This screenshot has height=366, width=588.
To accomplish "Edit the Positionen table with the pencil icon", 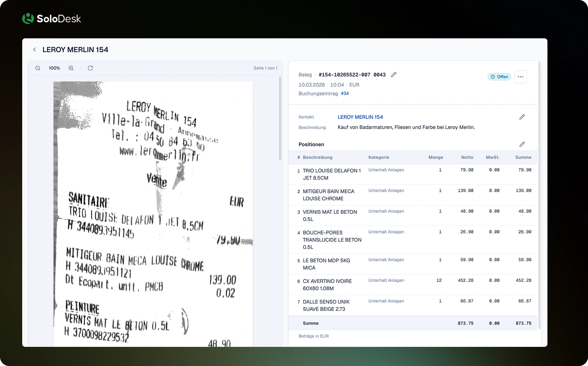I will pos(522,144).
